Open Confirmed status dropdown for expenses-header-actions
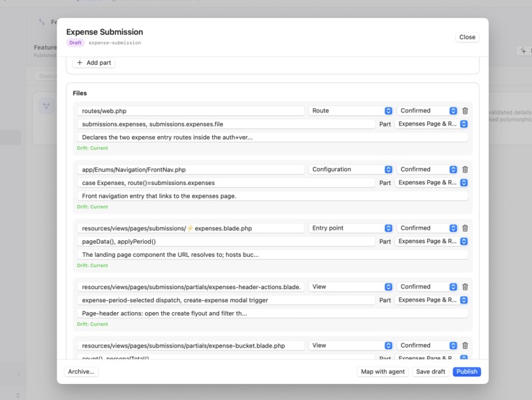This screenshot has height=400, width=532. 427,287
